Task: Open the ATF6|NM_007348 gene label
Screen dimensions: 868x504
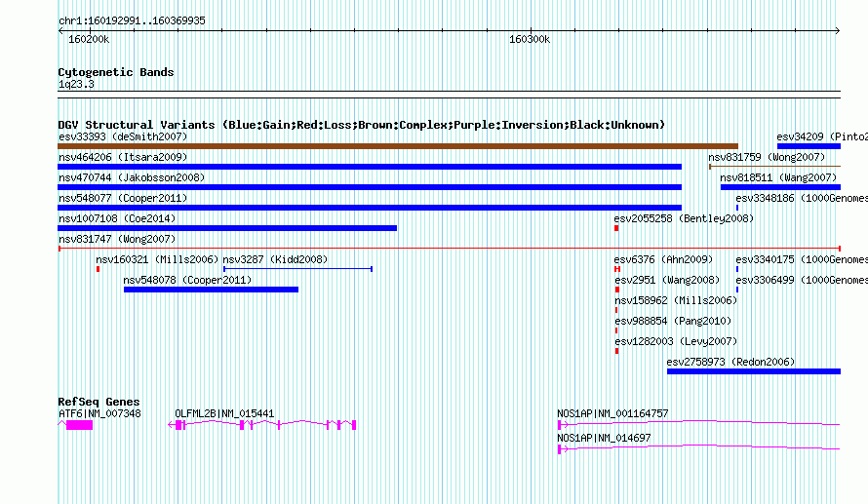Action: (x=99, y=413)
